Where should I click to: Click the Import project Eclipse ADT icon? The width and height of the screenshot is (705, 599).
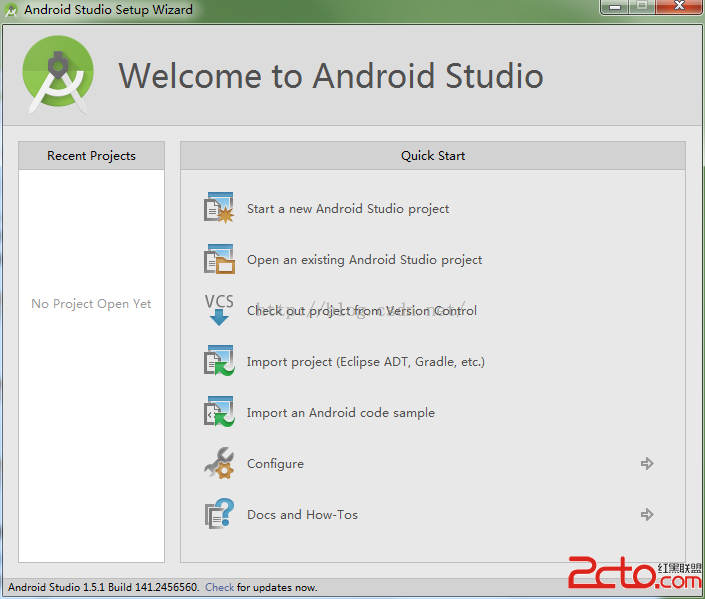[x=219, y=361]
